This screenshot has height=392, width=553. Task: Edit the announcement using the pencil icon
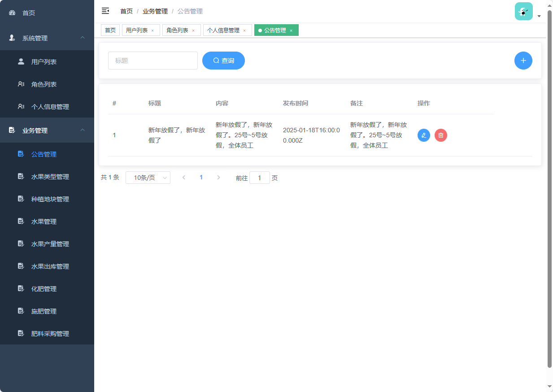tap(423, 135)
